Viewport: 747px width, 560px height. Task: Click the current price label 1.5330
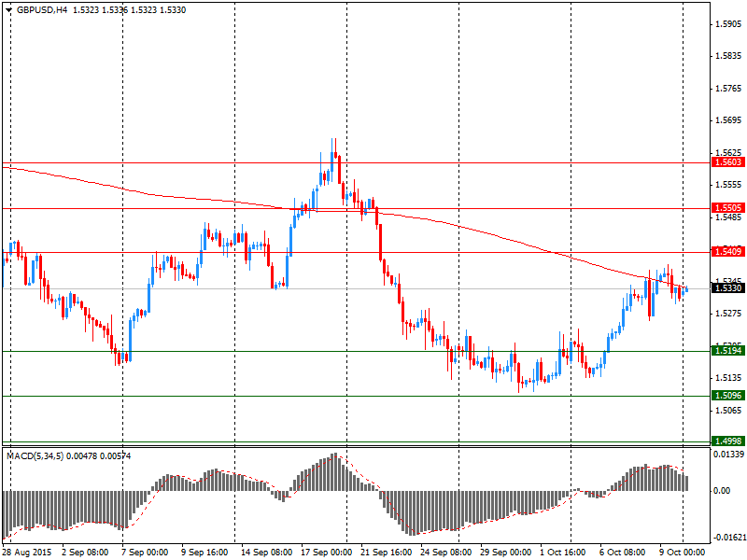[x=727, y=288]
